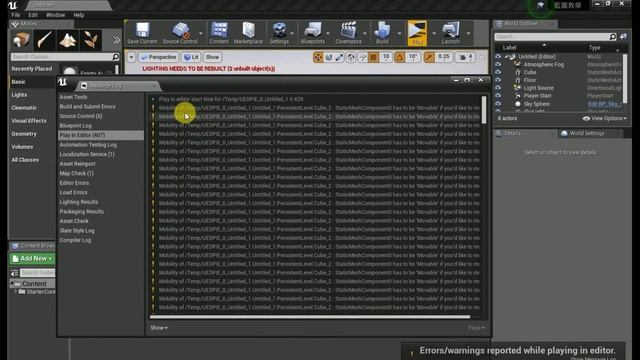Select the Place mode icon

[x=21, y=40]
